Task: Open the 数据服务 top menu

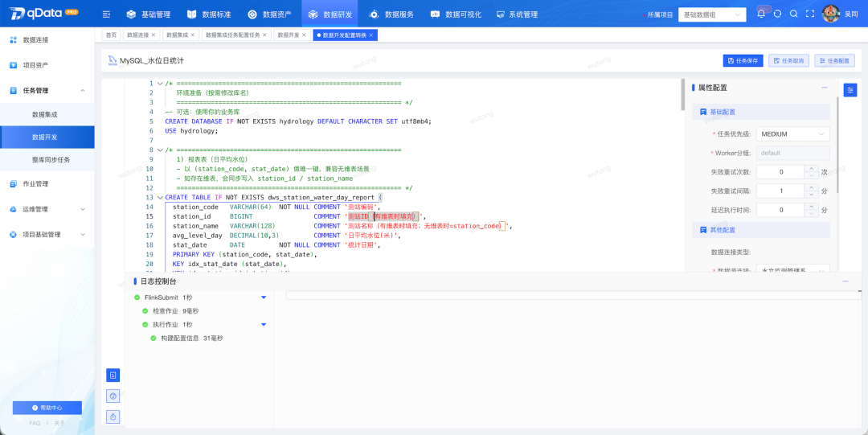Action: click(392, 14)
